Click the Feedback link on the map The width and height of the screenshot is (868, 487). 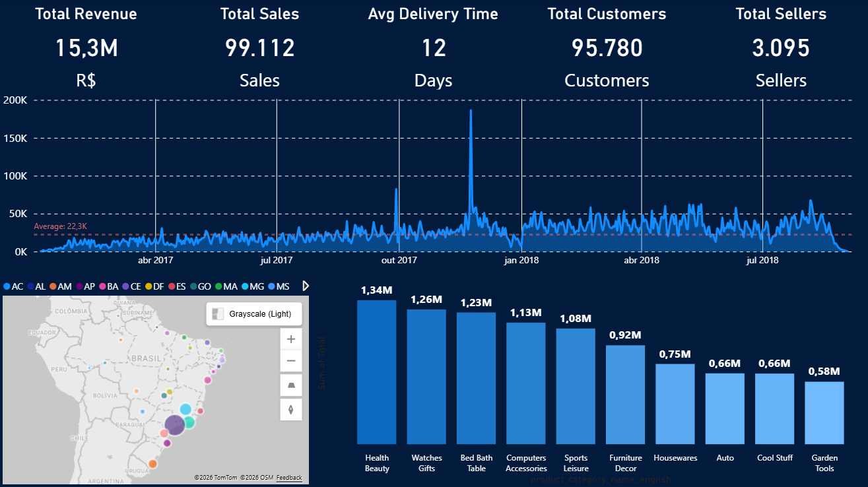(289, 477)
